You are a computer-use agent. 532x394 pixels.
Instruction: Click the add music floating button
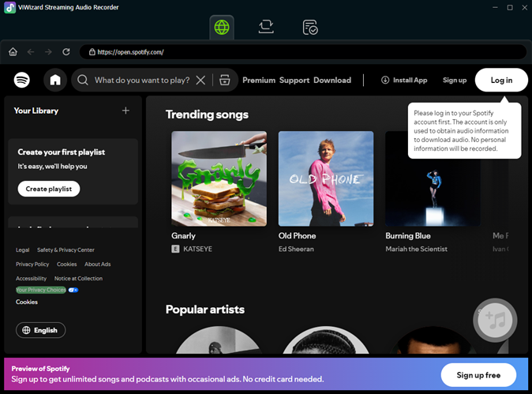pos(495,320)
